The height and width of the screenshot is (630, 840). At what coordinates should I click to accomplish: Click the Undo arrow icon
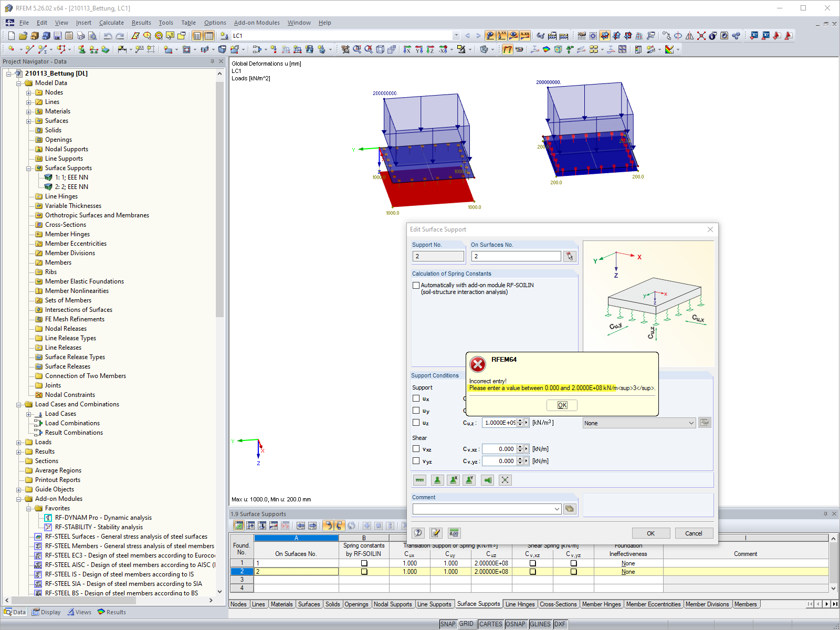[108, 36]
